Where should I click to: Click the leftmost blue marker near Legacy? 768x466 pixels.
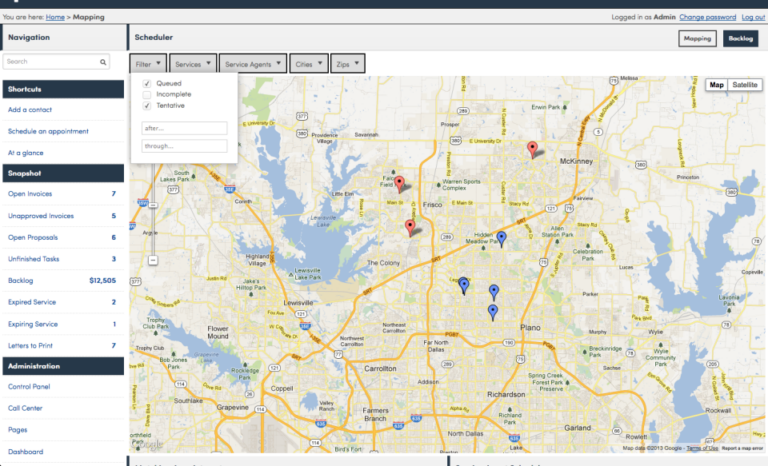click(463, 285)
